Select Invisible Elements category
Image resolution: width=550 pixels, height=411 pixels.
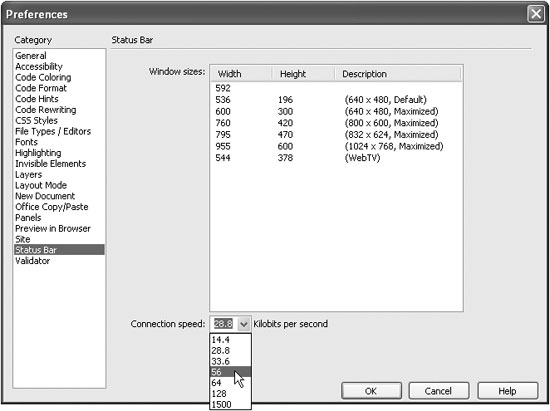coord(51,164)
